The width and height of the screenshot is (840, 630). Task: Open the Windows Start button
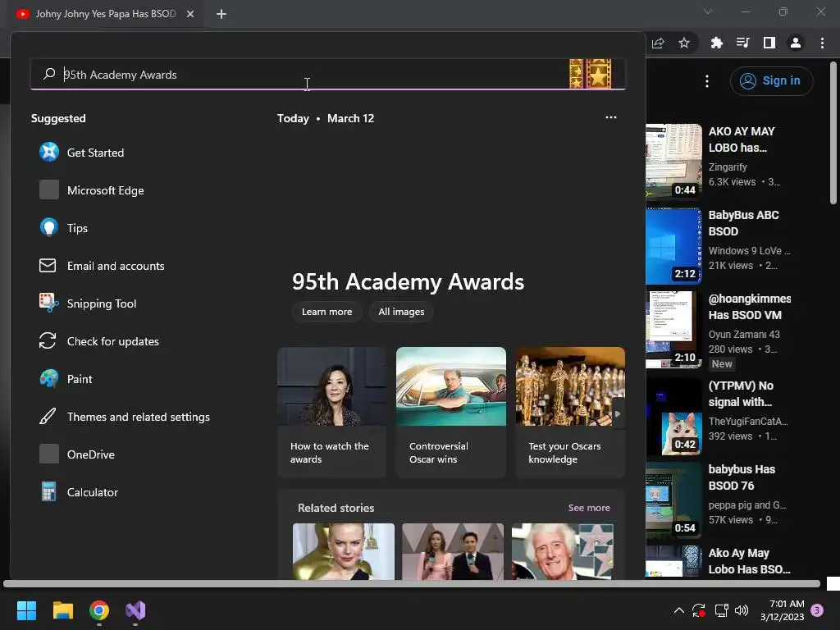click(26, 610)
